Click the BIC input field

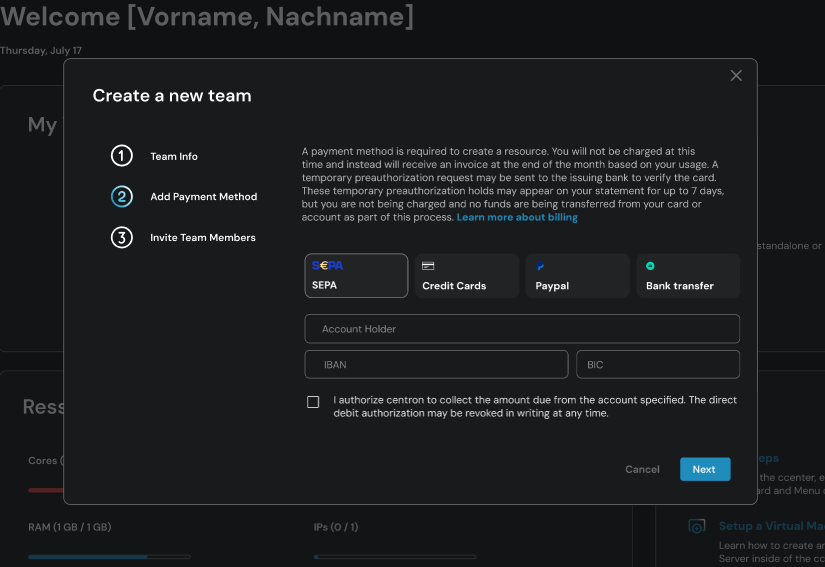click(657, 365)
